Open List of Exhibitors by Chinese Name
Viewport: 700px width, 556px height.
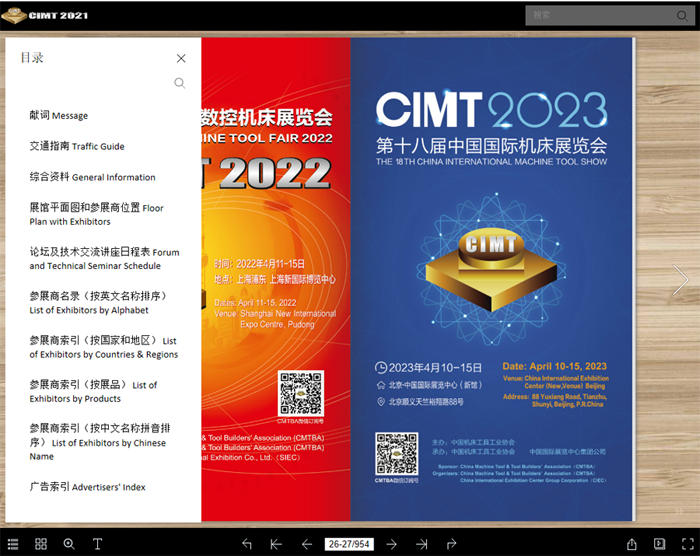pyautogui.click(x=100, y=442)
